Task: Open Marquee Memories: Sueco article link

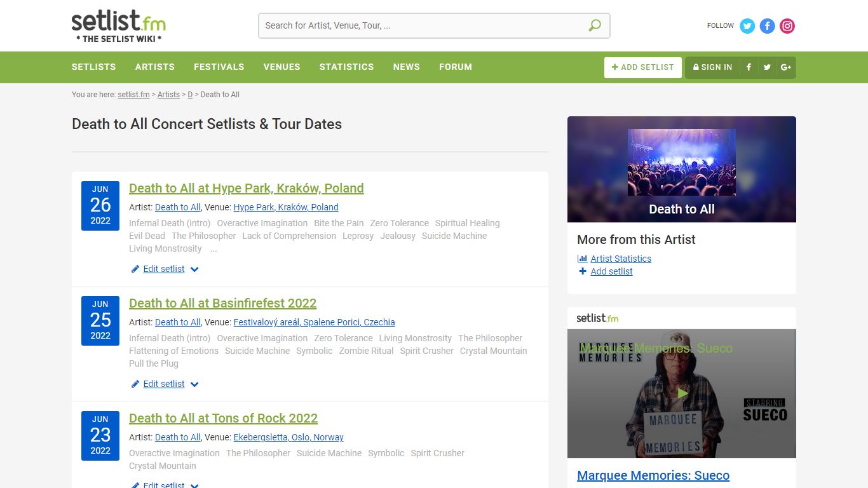Action: (x=653, y=475)
